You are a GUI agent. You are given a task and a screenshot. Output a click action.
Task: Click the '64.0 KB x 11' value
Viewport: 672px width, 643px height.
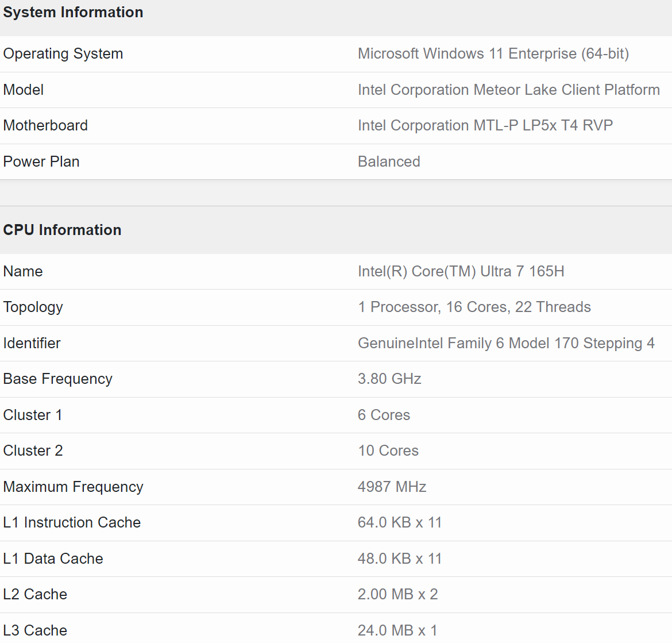[399, 522]
